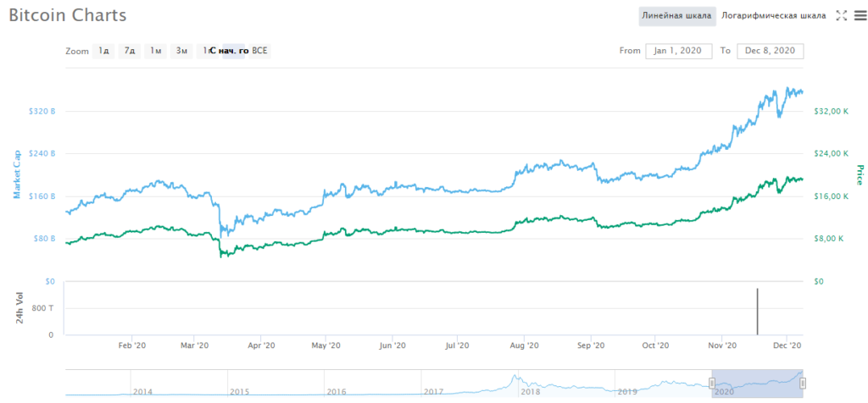This screenshot has width=868, height=403.
Task: Click the $16,00 K price label
Action: click(x=831, y=196)
